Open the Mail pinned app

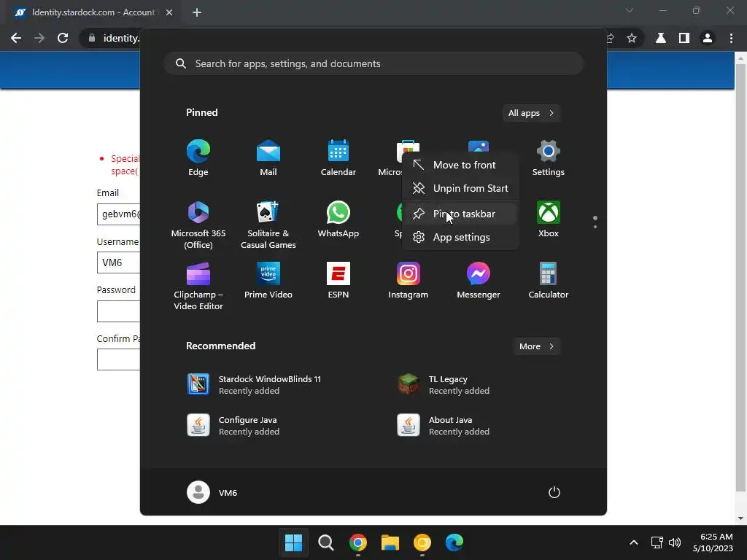click(268, 158)
